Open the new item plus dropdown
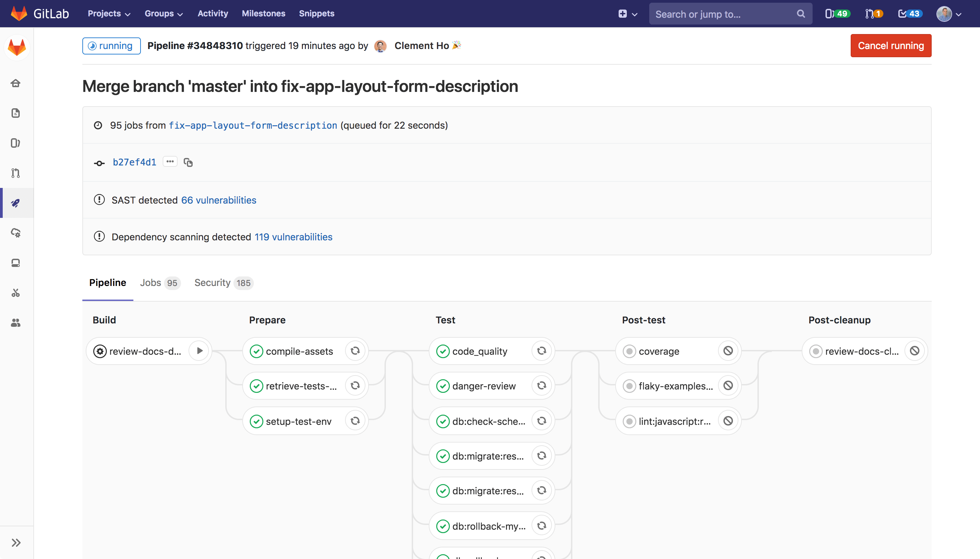980x559 pixels. pos(627,13)
